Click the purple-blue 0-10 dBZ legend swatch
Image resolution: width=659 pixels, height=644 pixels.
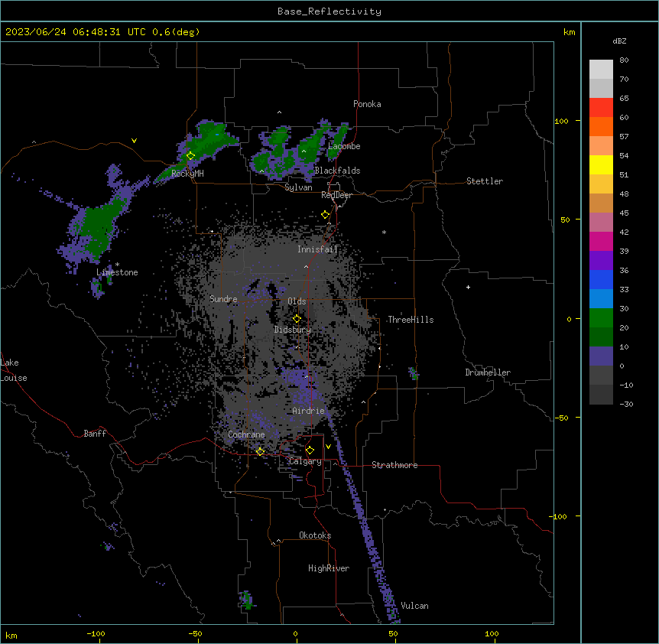(601, 356)
